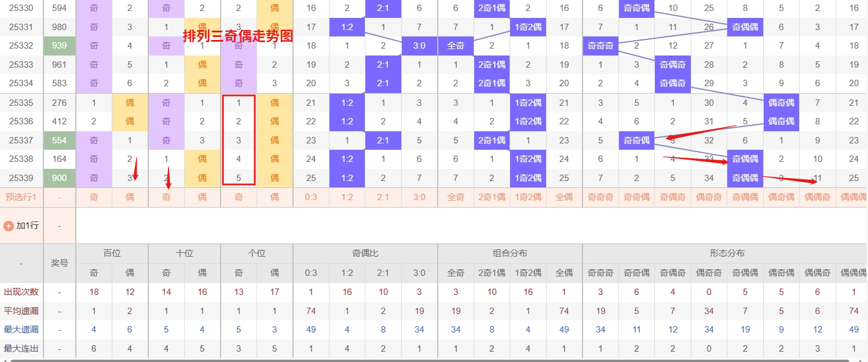Click the orange plus icon beside 加1行
The image size is (868, 362).
coord(8,226)
